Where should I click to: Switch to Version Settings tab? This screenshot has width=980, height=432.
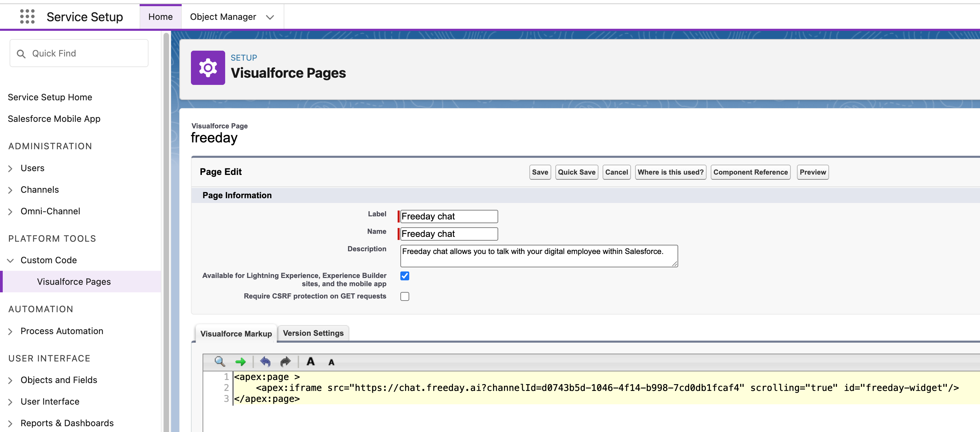[x=313, y=333]
